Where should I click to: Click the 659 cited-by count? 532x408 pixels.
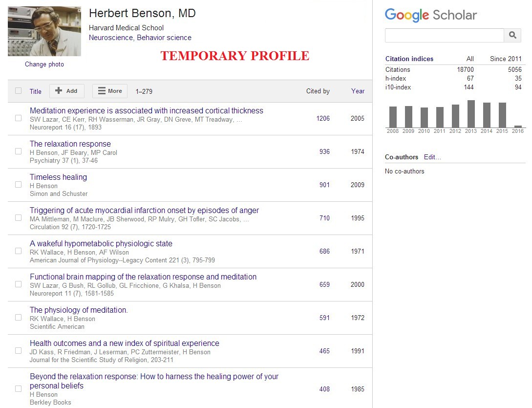point(324,285)
